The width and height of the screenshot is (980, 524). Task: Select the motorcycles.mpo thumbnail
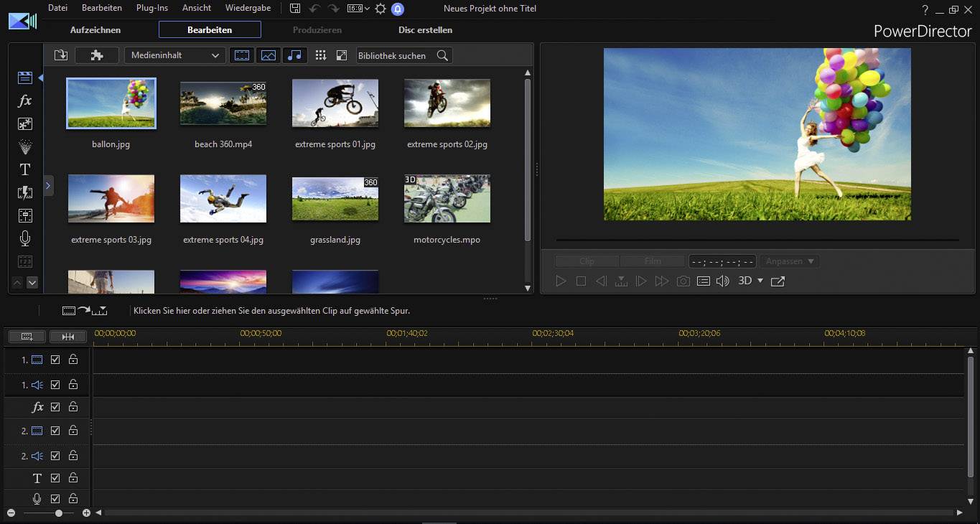click(x=447, y=199)
